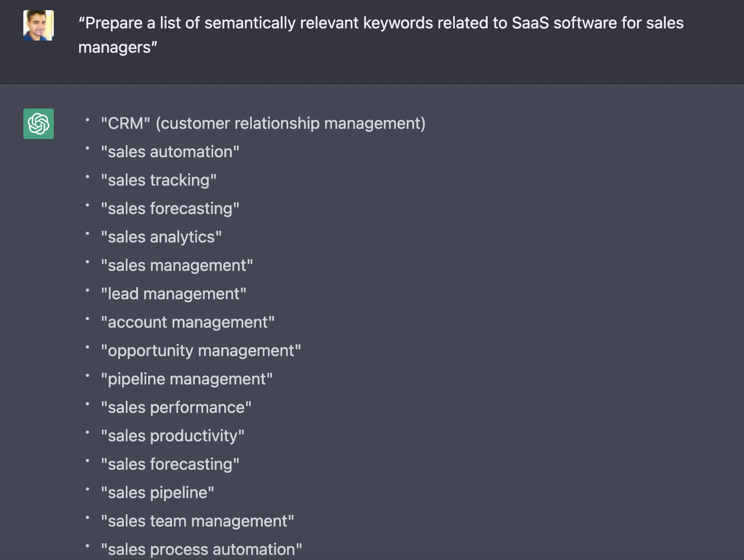This screenshot has height=560, width=744.
Task: Click the "sales process automation" keyword
Action: pyautogui.click(x=201, y=549)
